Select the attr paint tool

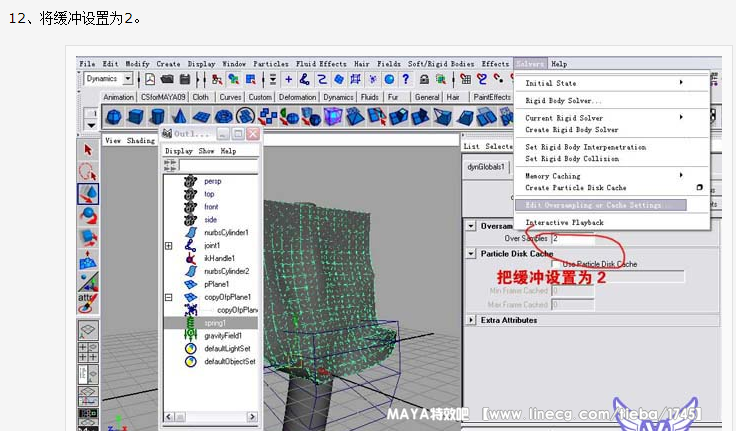pos(88,303)
